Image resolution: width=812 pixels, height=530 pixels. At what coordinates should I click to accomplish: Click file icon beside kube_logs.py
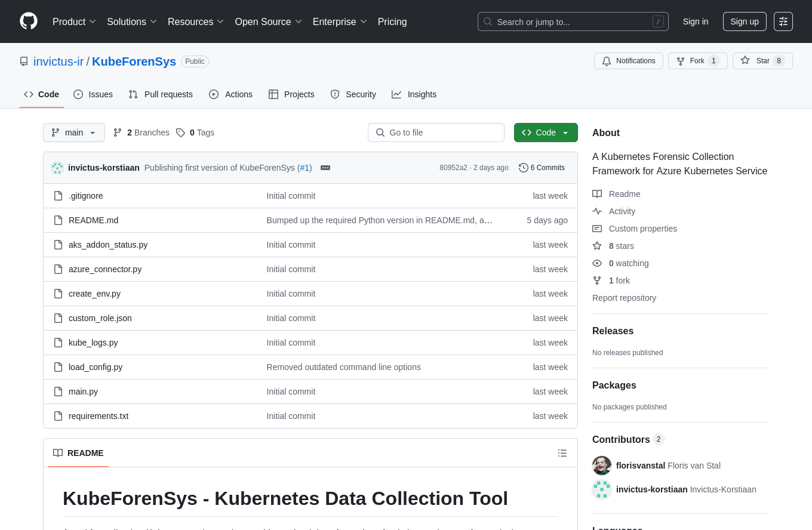click(58, 343)
